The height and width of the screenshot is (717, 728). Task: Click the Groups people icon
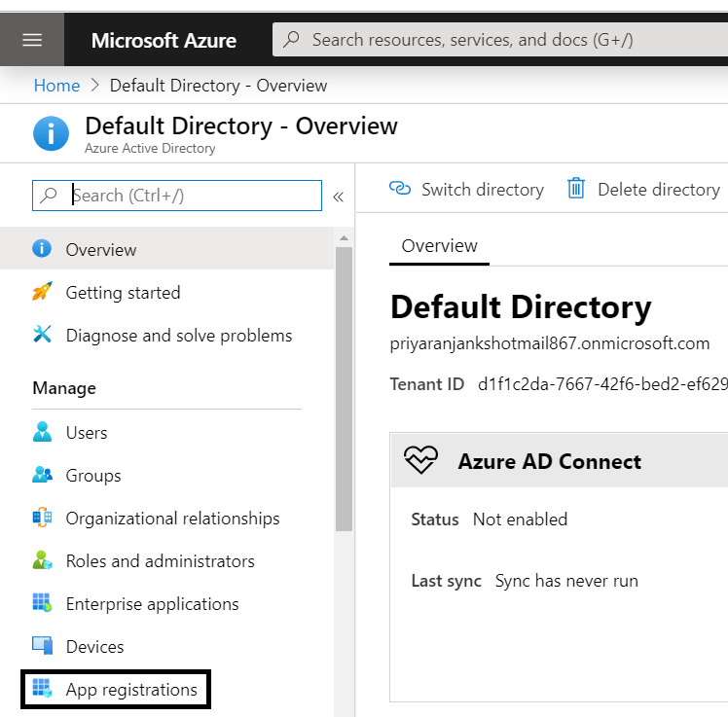coord(42,475)
